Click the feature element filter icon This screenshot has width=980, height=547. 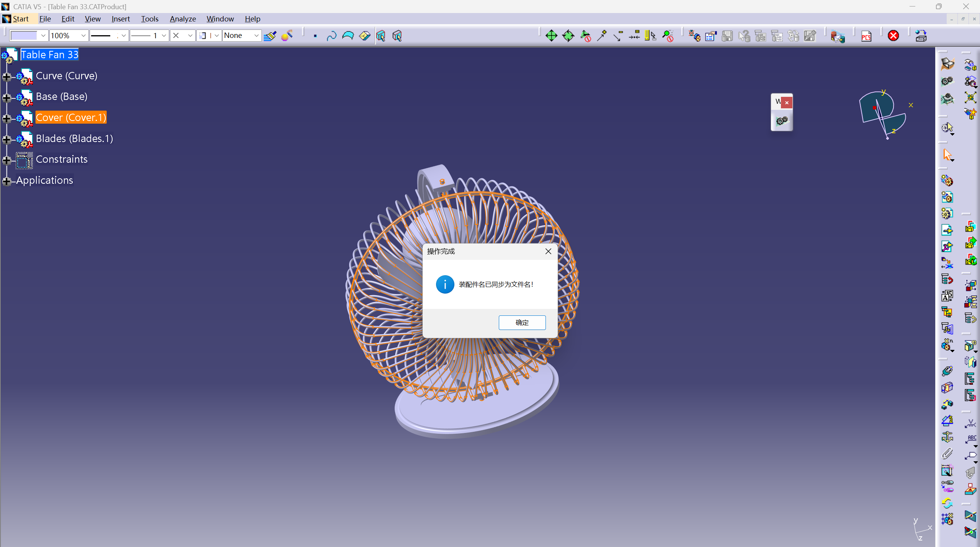pos(381,36)
